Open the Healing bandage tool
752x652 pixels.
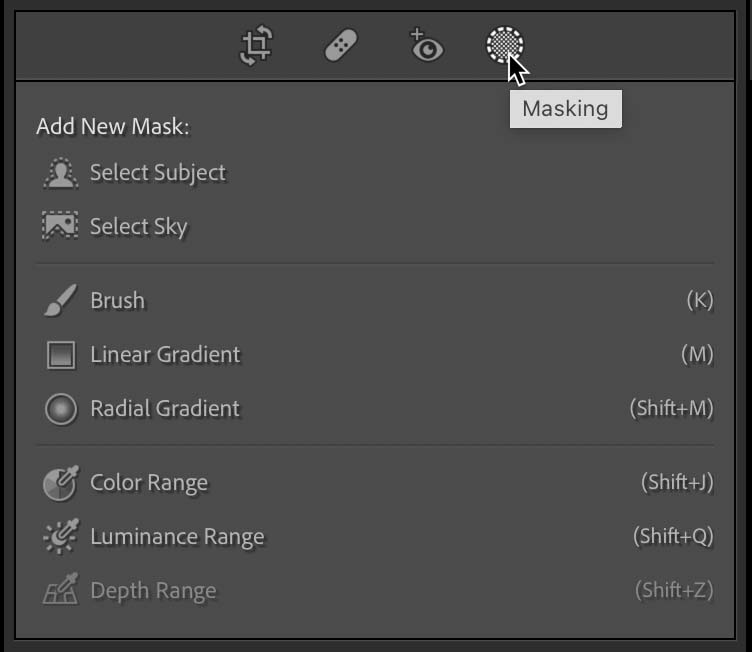point(341,46)
